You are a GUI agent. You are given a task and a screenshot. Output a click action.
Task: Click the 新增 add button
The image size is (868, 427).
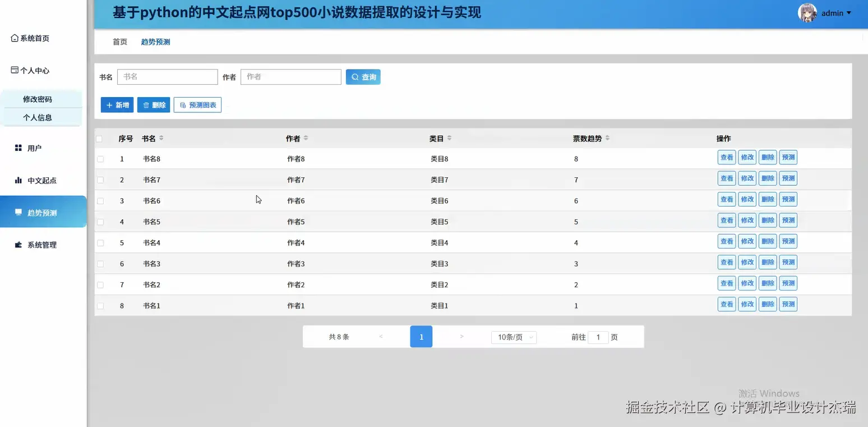[117, 105]
